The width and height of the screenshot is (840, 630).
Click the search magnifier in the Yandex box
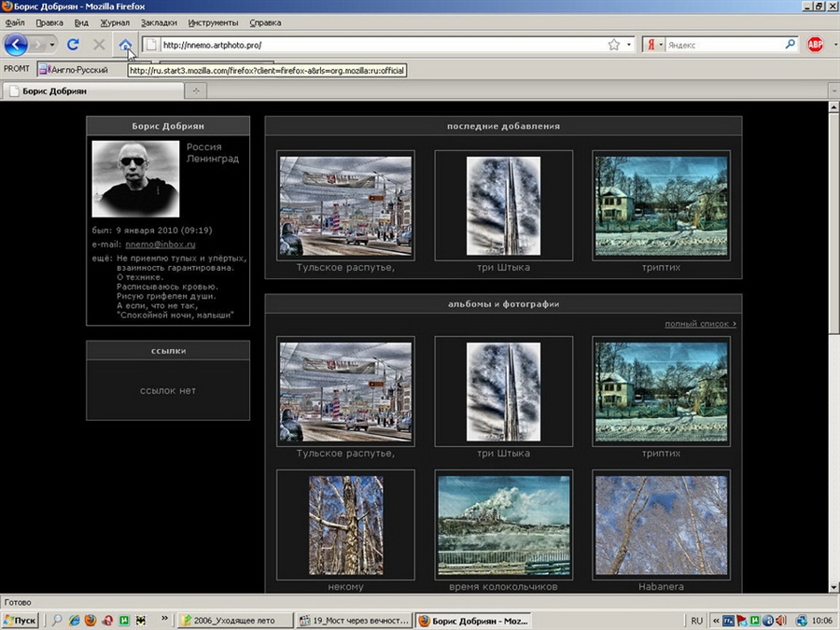[x=790, y=44]
